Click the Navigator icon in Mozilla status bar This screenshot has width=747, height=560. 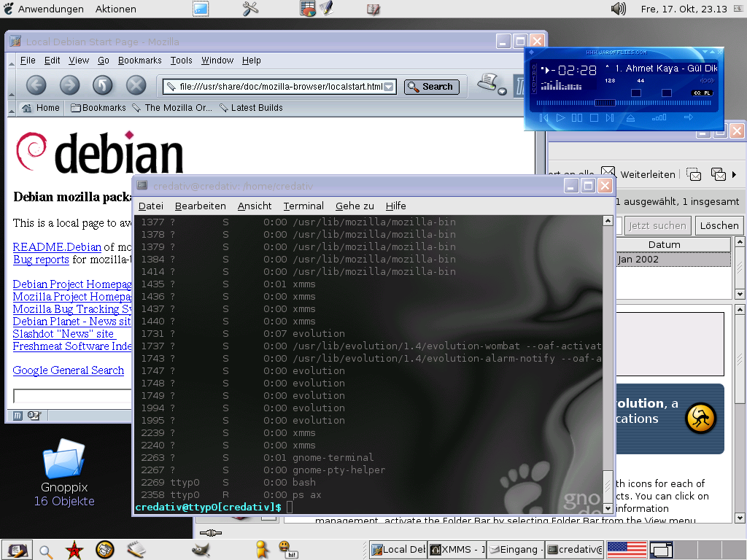(18, 416)
